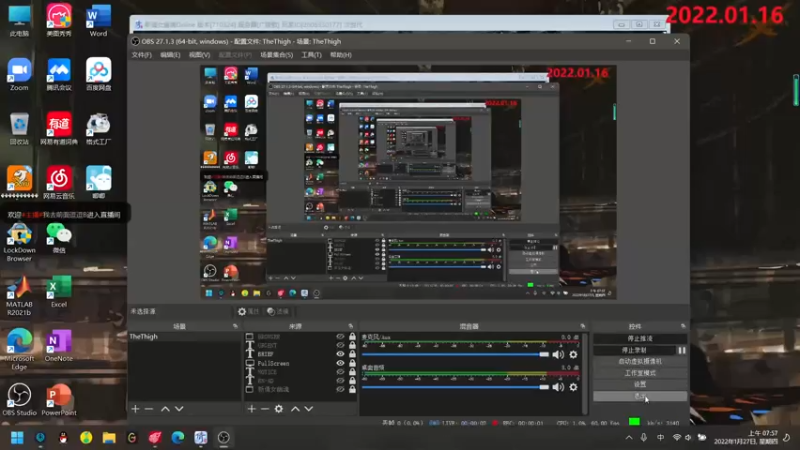Open the 编辑(E) menu
The width and height of the screenshot is (800, 450).
[170, 55]
